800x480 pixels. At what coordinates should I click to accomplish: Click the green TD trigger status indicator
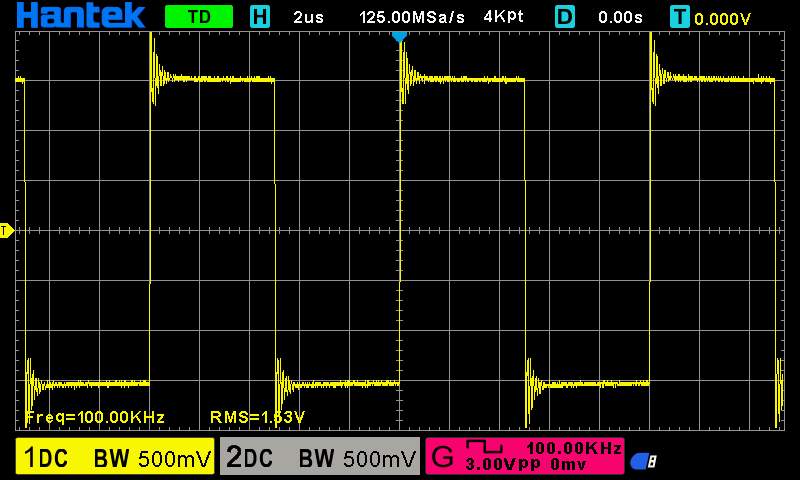click(199, 17)
